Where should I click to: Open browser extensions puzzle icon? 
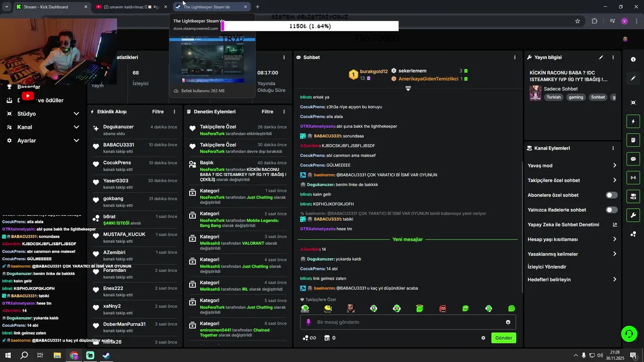point(595,21)
